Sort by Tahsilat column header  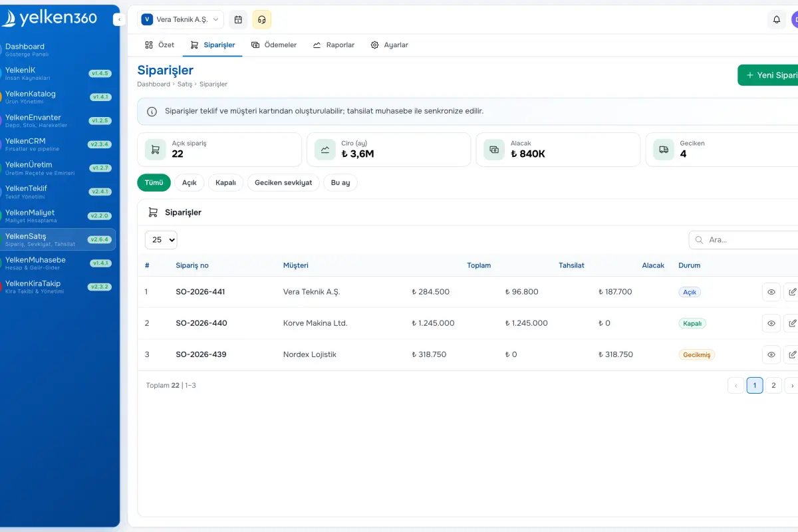tap(571, 265)
